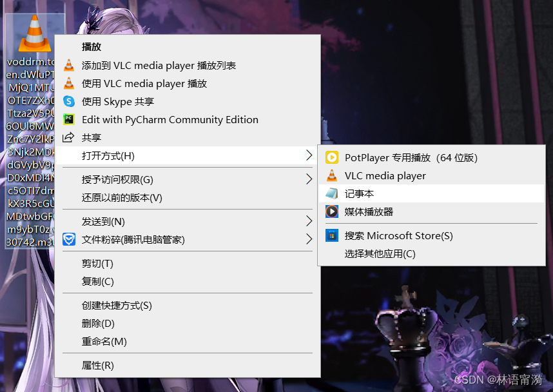
Task: Click the PotPlayer yellow play icon
Action: 332,157
